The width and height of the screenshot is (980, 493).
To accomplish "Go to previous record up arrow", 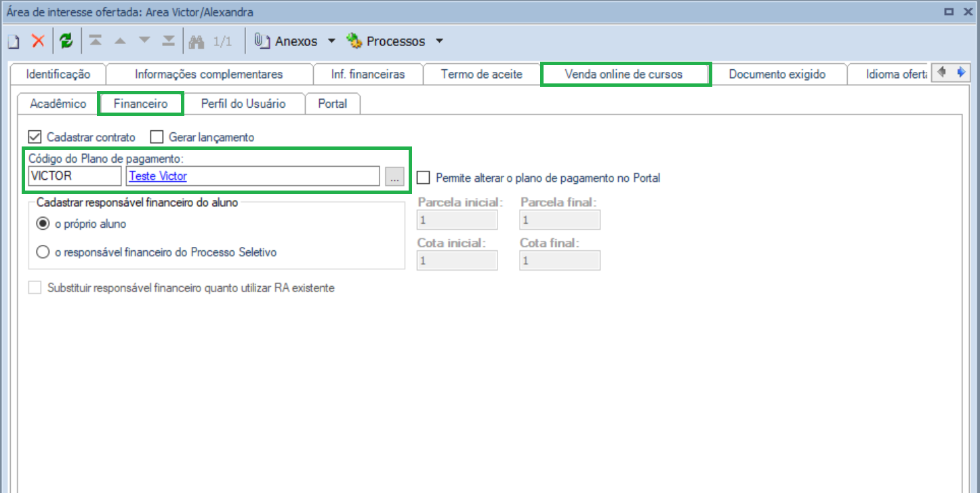I will [x=120, y=41].
